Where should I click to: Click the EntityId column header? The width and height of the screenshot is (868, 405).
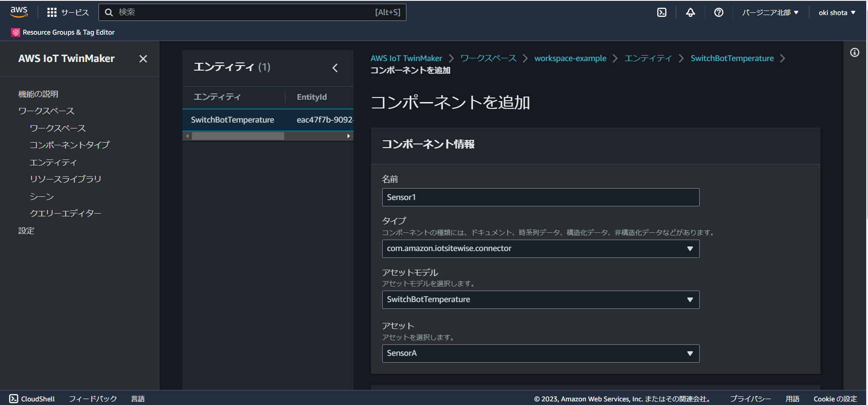(x=312, y=97)
